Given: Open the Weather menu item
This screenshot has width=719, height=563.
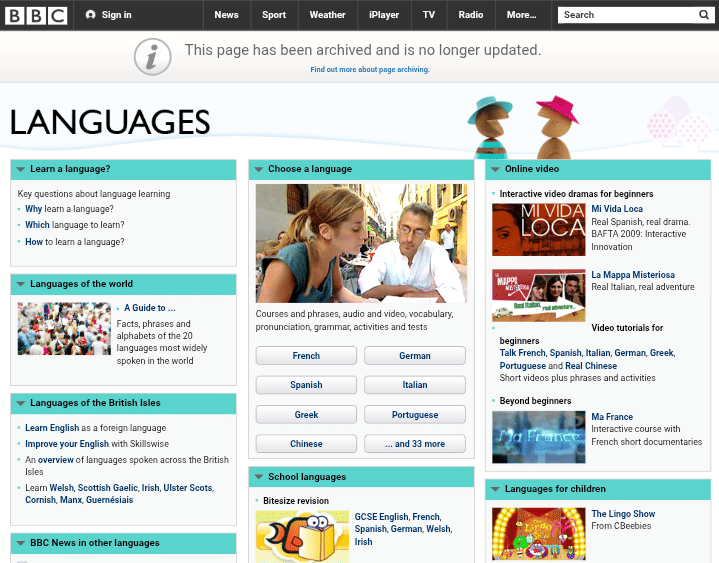Looking at the screenshot, I should coord(327,15).
